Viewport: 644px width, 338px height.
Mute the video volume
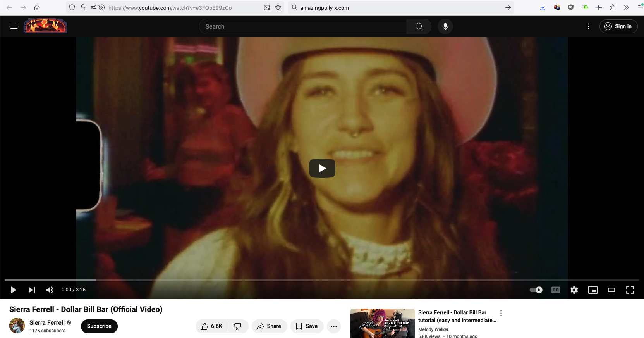[50, 290]
